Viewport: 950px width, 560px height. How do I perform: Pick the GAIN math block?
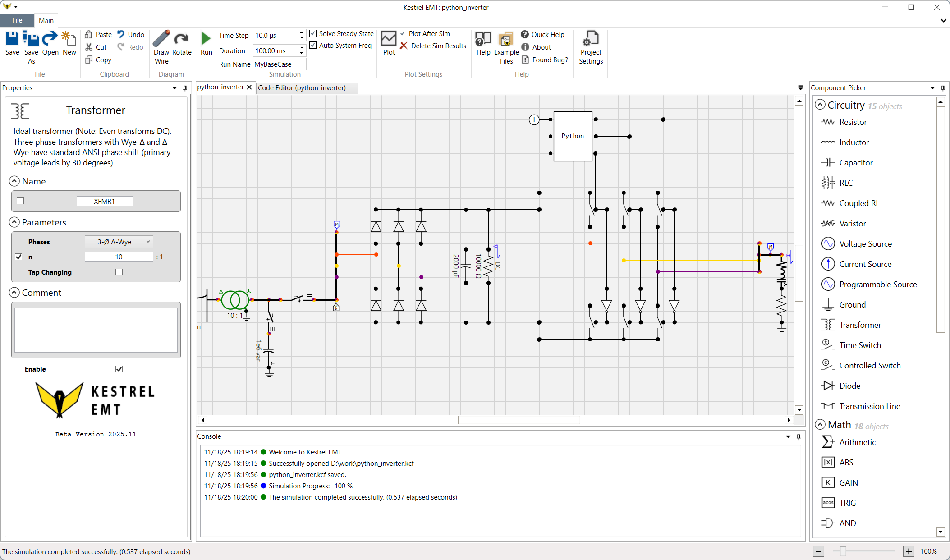(840, 483)
